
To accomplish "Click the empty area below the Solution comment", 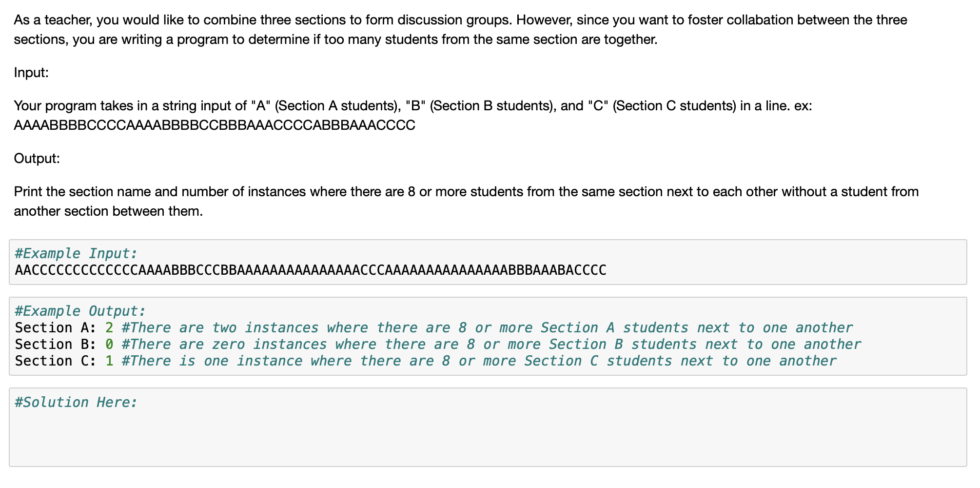I will 488,437.
